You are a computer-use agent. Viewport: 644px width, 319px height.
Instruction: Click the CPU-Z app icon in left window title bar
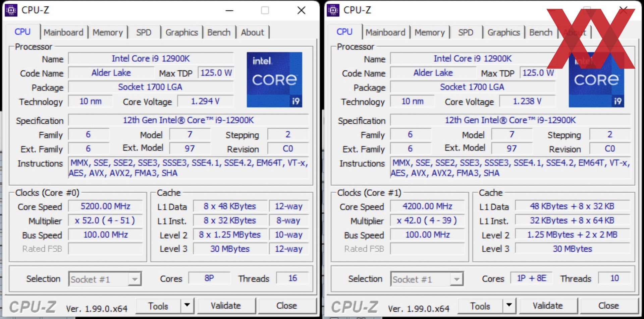(11, 10)
